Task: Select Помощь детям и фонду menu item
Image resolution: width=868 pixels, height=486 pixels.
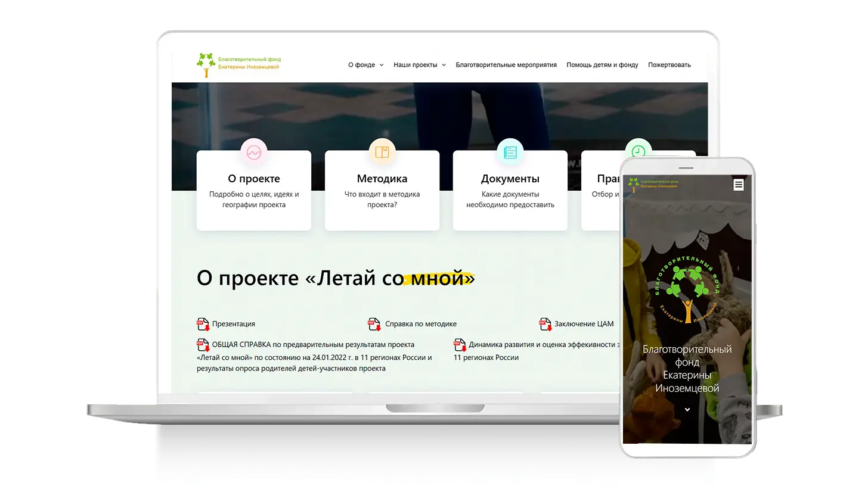Action: tap(603, 65)
